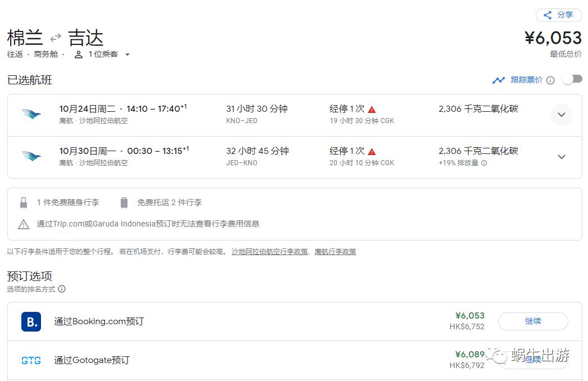
Task: Expand the October 24 flight details chevron
Action: click(562, 115)
